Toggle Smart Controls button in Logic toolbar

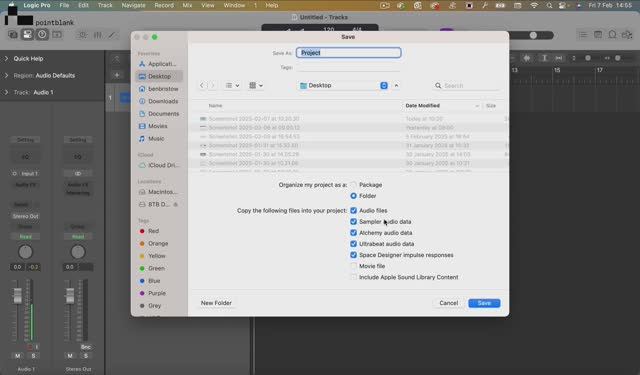[82, 35]
